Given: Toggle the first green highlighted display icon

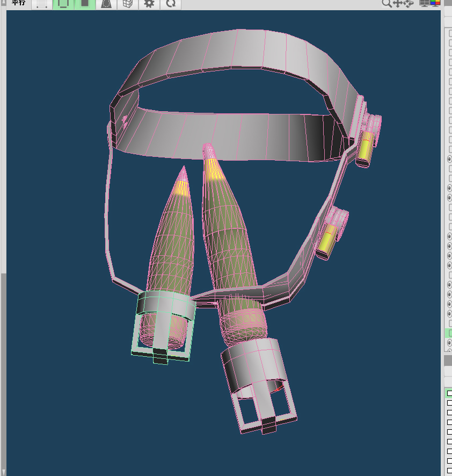Looking at the screenshot, I should point(63,4).
